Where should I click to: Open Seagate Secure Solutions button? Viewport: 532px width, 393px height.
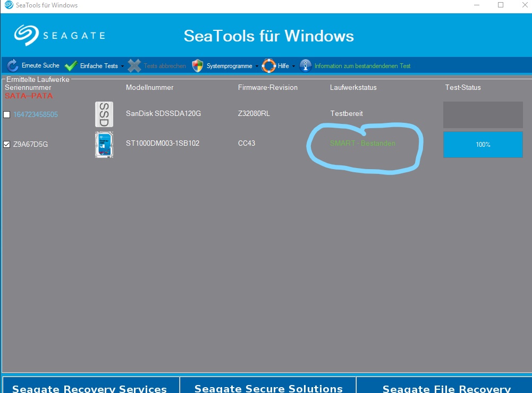pos(268,385)
